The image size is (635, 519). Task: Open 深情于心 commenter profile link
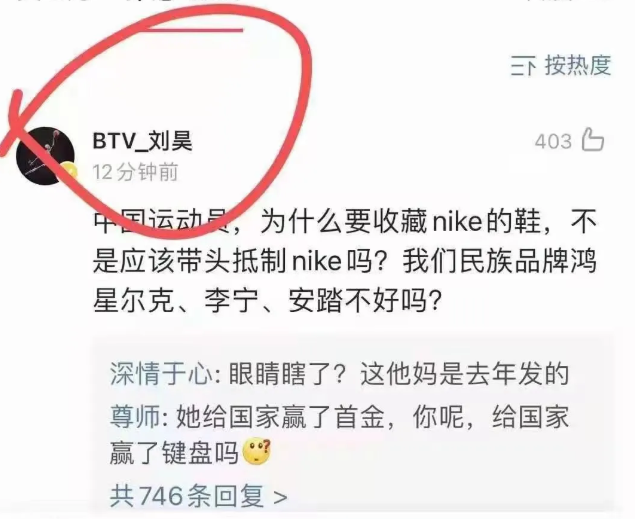[161, 374]
